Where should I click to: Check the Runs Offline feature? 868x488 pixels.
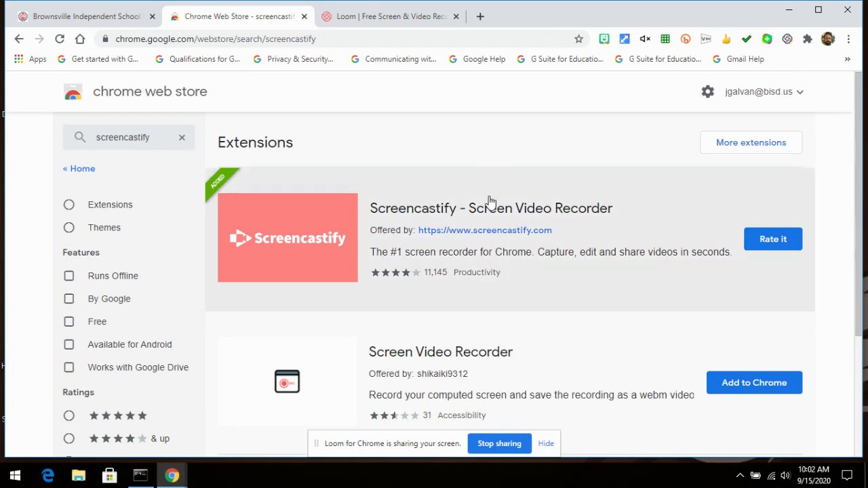tap(69, 276)
